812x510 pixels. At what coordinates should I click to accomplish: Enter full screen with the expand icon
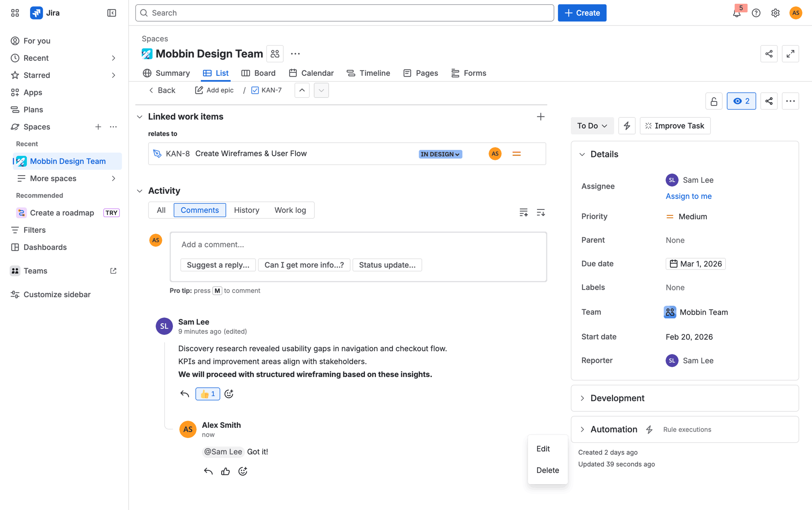coord(790,54)
